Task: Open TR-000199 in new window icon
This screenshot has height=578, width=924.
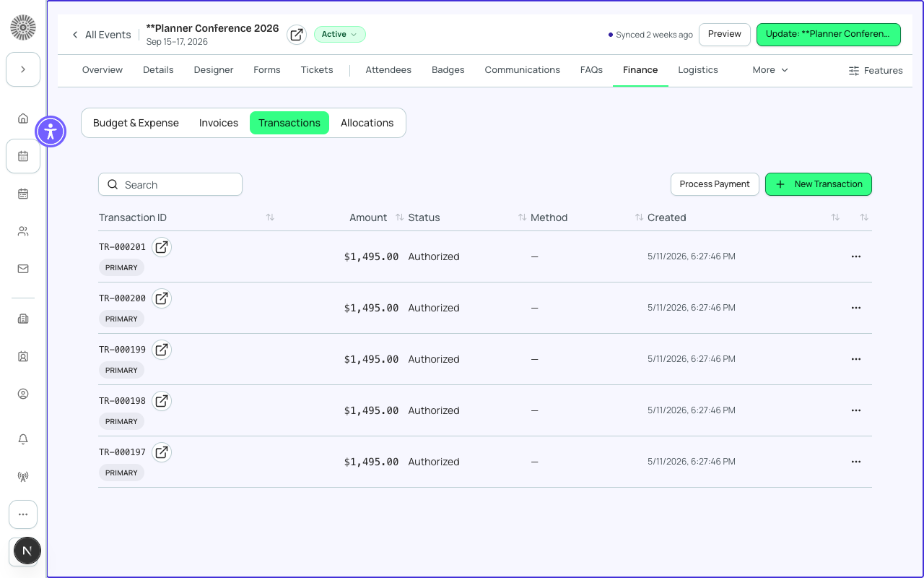Action: [162, 350]
